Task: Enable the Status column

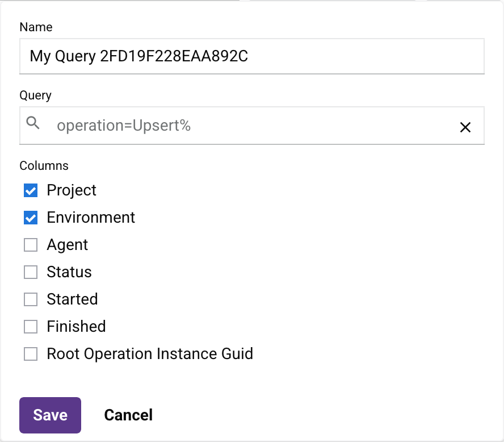Action: coord(30,272)
